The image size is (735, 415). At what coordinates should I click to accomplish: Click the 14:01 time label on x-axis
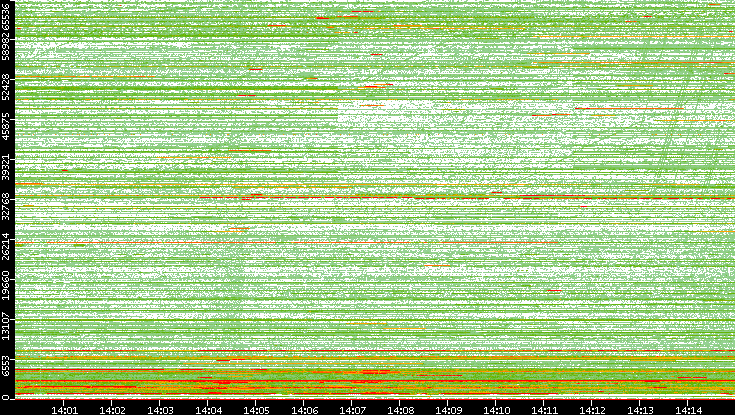pos(65,409)
